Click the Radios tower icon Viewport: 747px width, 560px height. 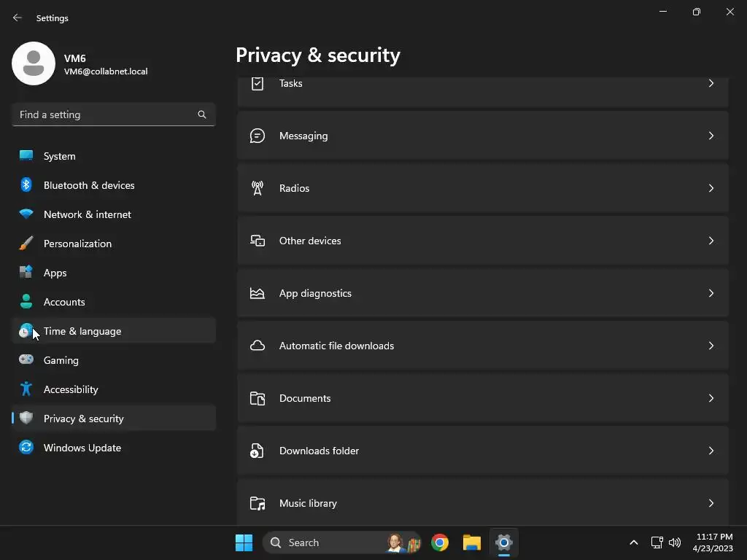[257, 188]
